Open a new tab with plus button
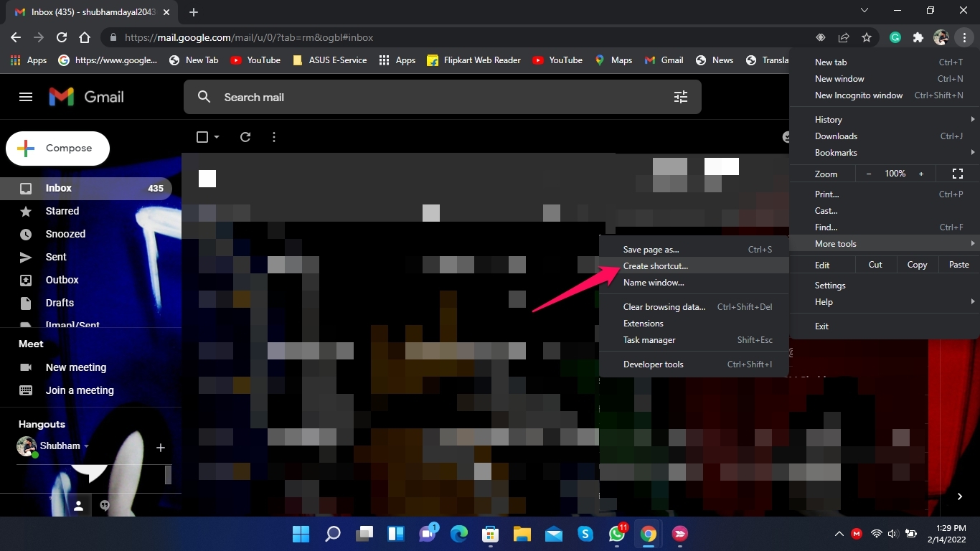 click(194, 12)
